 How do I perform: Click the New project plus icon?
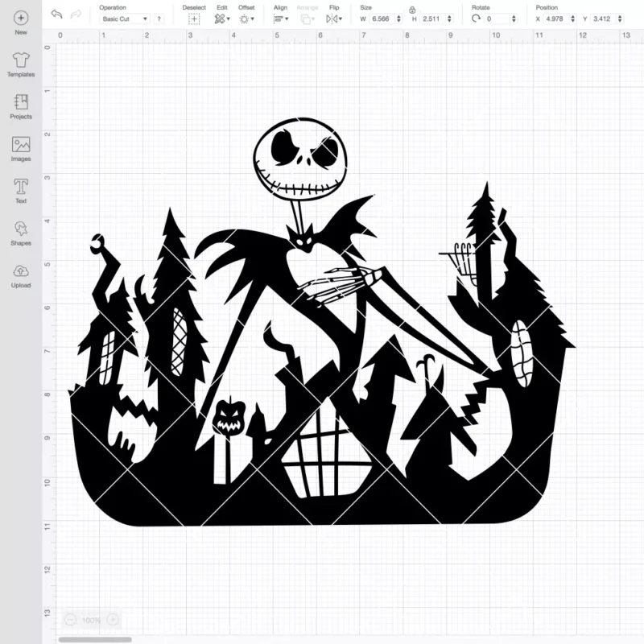pos(21,18)
